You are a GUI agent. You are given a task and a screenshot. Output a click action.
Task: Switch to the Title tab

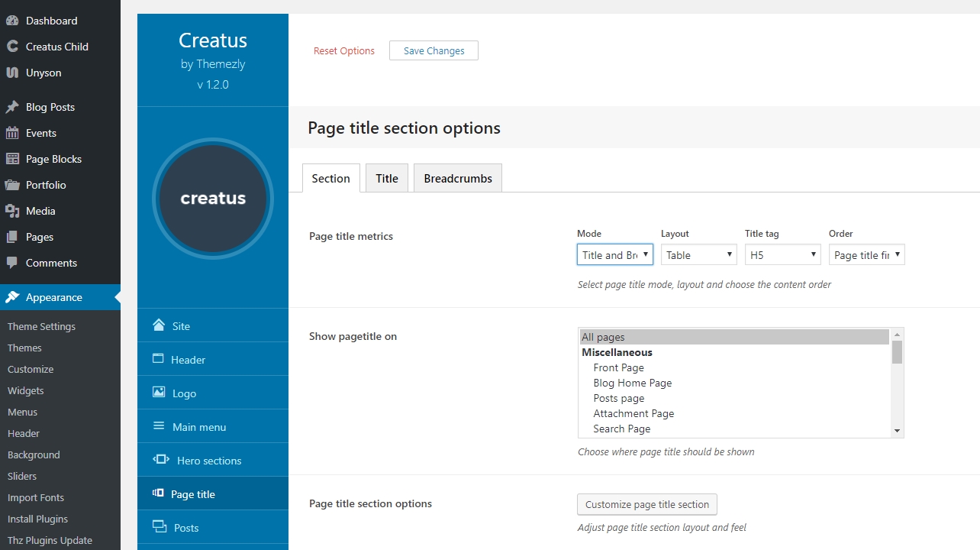tap(387, 178)
